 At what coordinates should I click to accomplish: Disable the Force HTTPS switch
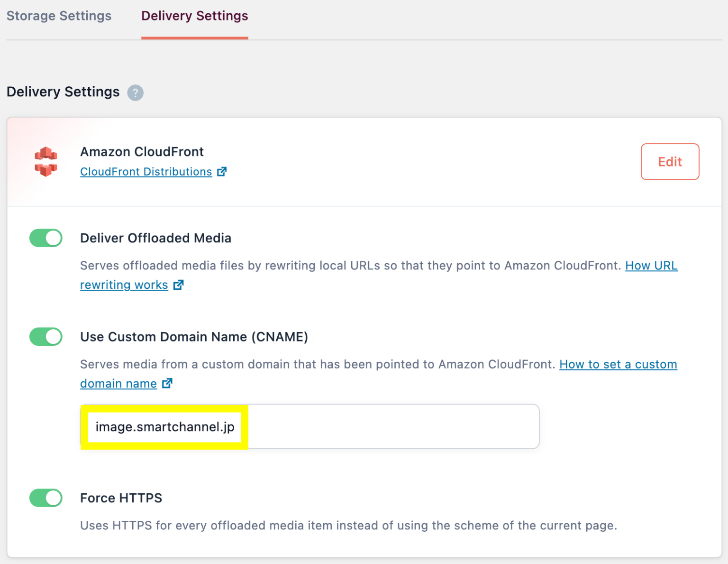45,498
